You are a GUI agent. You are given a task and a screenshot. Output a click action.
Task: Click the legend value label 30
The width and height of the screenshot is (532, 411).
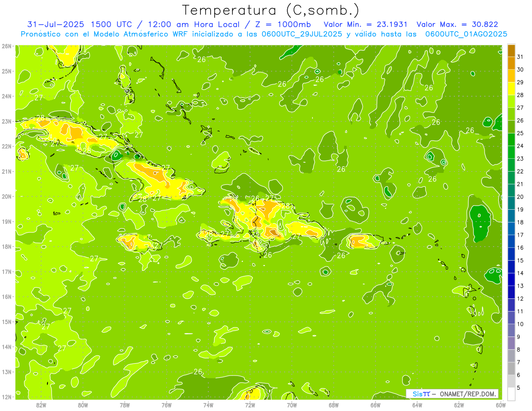coord(520,70)
